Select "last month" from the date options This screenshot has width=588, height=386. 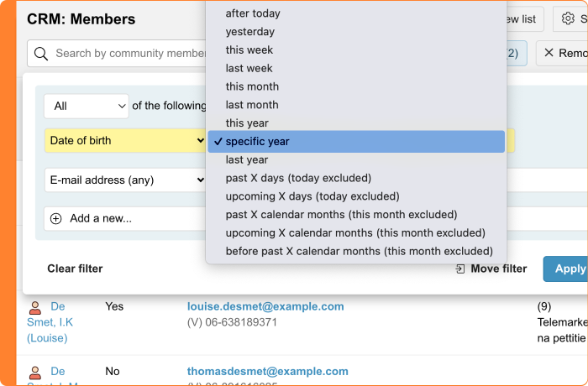click(252, 105)
